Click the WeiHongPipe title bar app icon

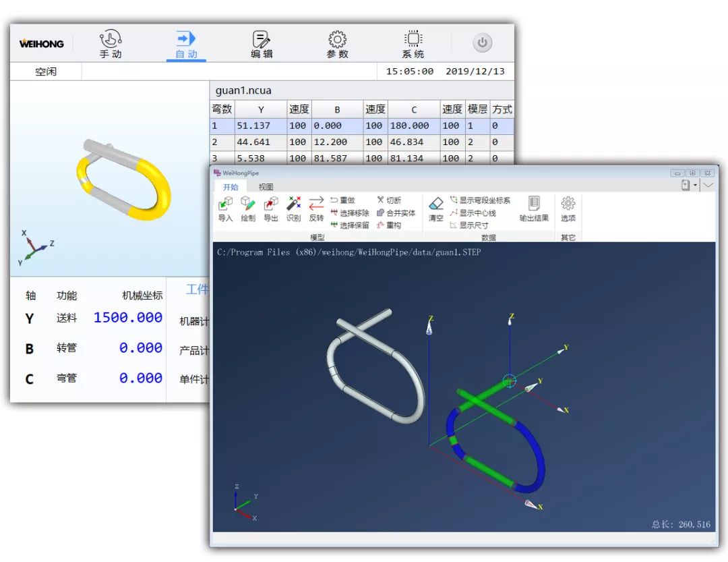[x=217, y=173]
